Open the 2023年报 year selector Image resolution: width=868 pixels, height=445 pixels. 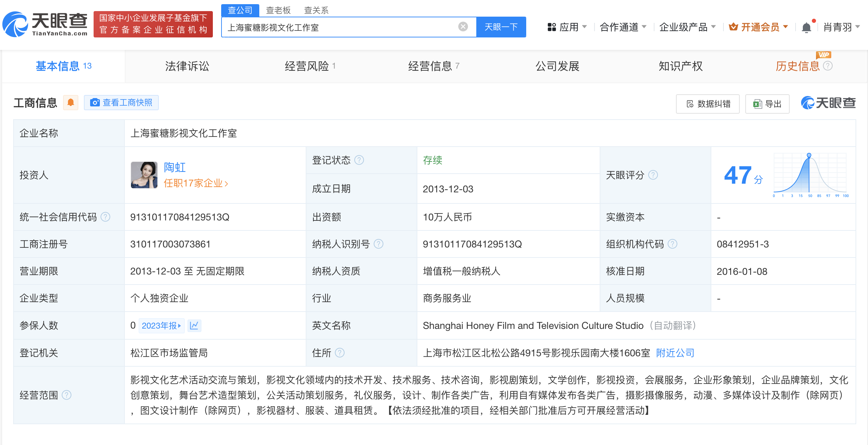(x=162, y=325)
